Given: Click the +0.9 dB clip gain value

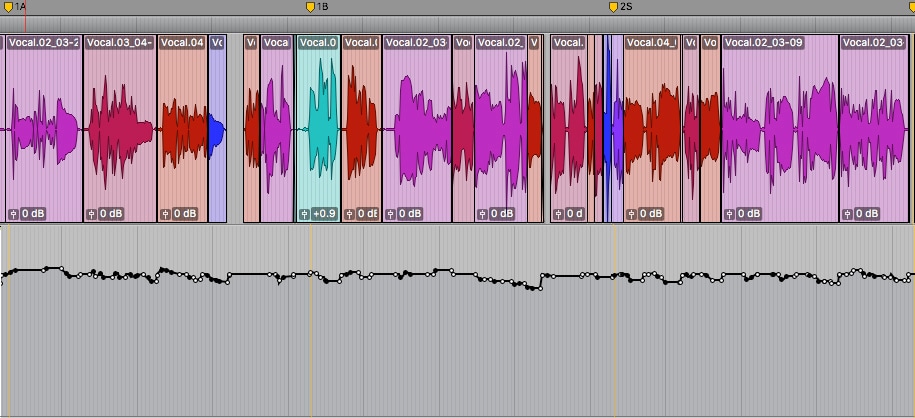Looking at the screenshot, I should (x=324, y=214).
